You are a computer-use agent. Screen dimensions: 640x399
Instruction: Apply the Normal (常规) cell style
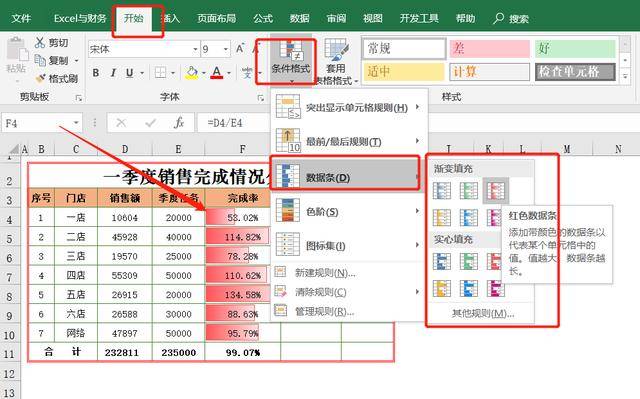point(404,49)
